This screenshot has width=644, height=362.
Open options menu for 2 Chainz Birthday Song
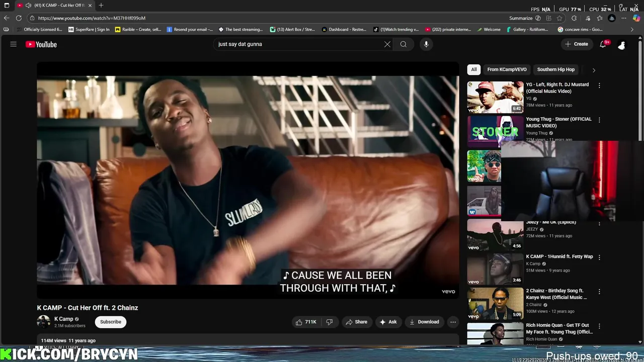599,291
